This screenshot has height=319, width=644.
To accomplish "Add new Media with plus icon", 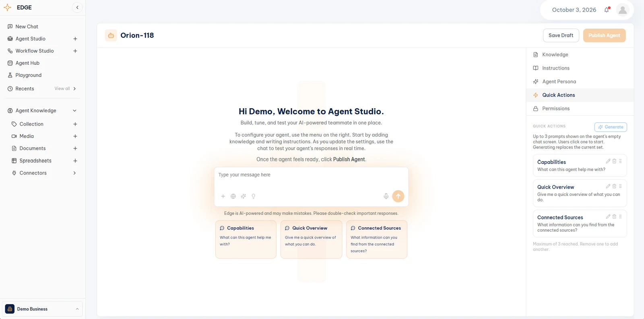I will (x=75, y=136).
